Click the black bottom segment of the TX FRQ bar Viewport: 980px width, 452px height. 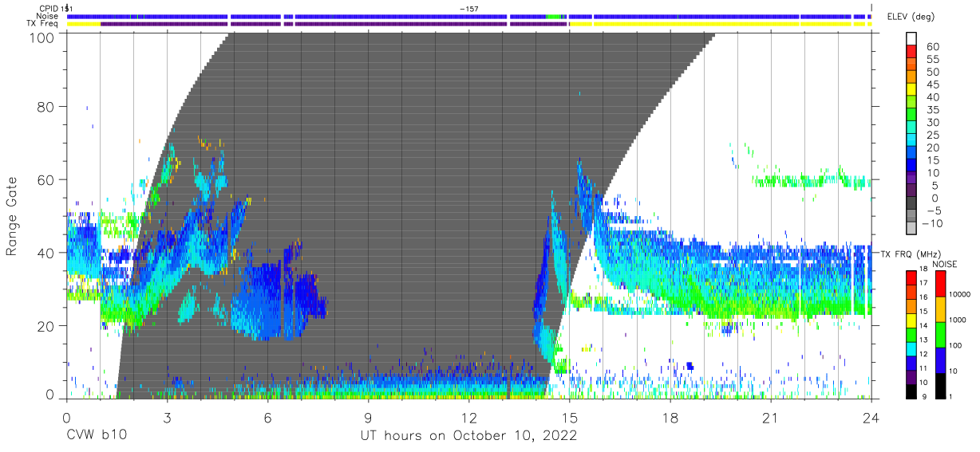pyautogui.click(x=911, y=393)
